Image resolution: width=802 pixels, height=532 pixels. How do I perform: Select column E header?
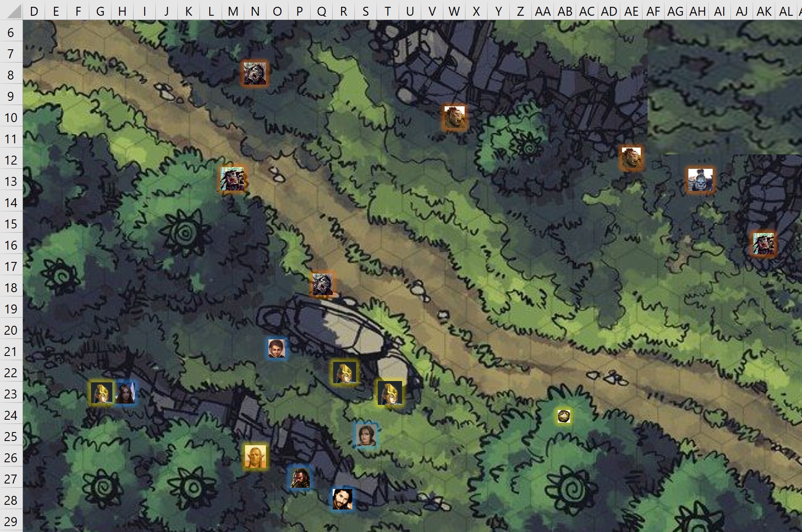pos(56,11)
